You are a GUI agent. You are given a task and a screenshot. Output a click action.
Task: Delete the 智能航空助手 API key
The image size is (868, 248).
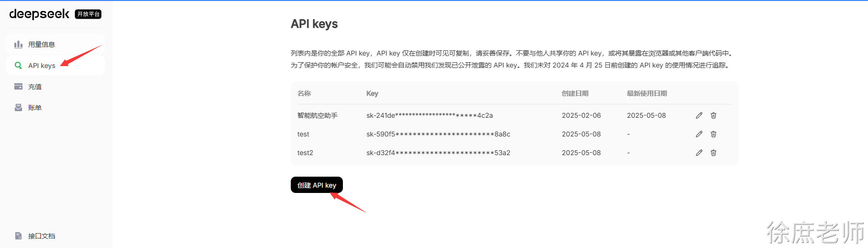714,115
